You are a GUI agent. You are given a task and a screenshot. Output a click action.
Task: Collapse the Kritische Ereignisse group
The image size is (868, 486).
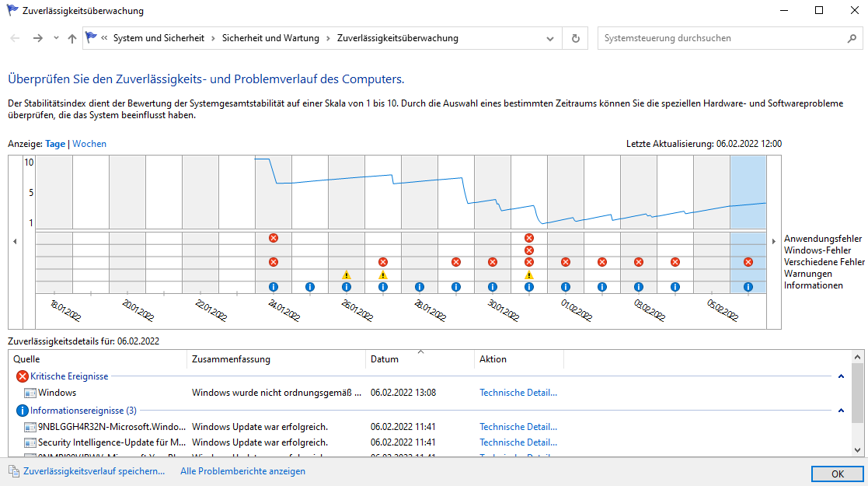coord(841,376)
